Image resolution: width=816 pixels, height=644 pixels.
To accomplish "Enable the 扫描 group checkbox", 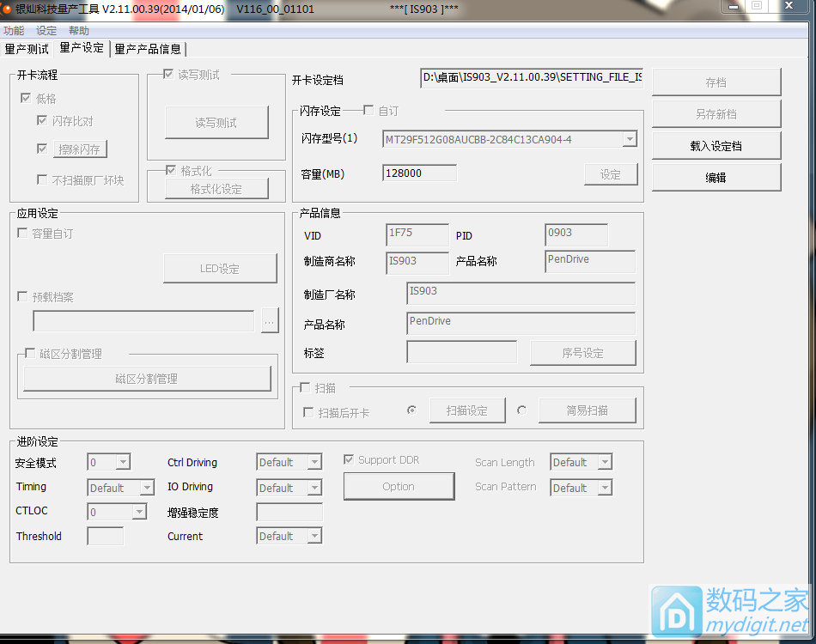I will click(305, 387).
